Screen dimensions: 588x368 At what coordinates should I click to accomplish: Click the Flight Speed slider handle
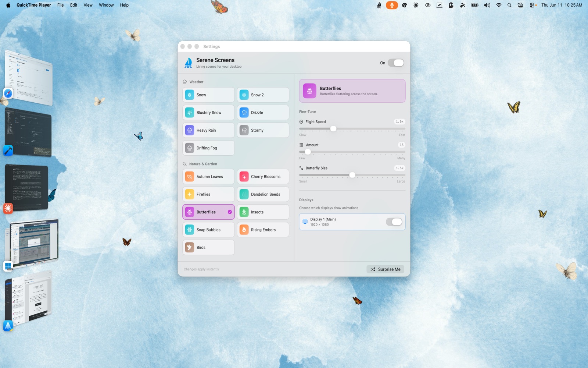[x=333, y=129]
